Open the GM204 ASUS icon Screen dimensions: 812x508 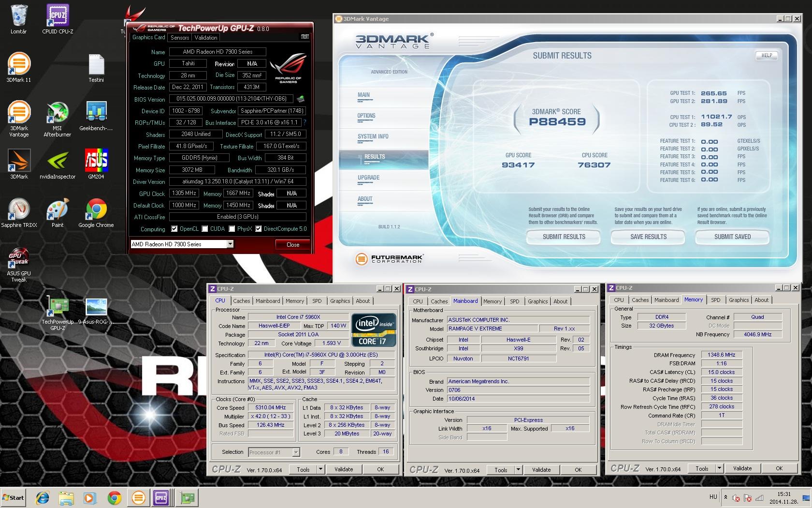click(x=96, y=164)
